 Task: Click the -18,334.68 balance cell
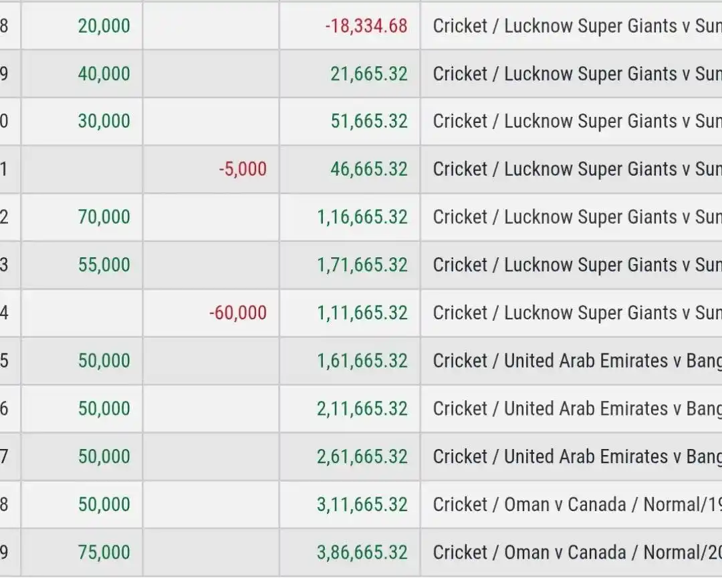pos(366,26)
